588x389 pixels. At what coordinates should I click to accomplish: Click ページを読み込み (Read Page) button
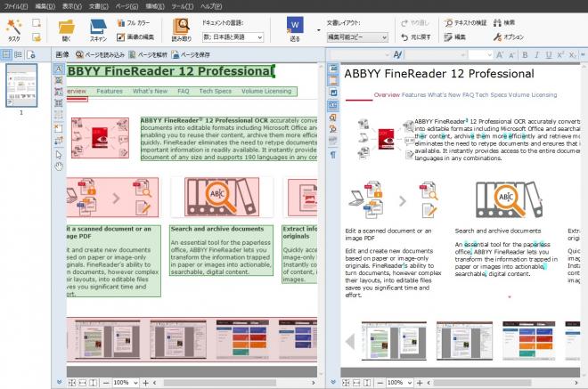100,54
